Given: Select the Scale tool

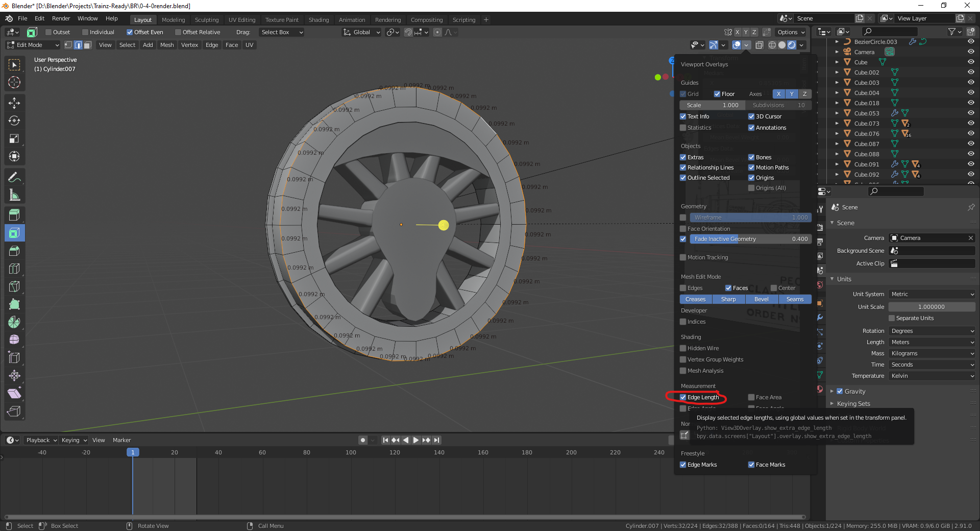Looking at the screenshot, I should (14, 139).
